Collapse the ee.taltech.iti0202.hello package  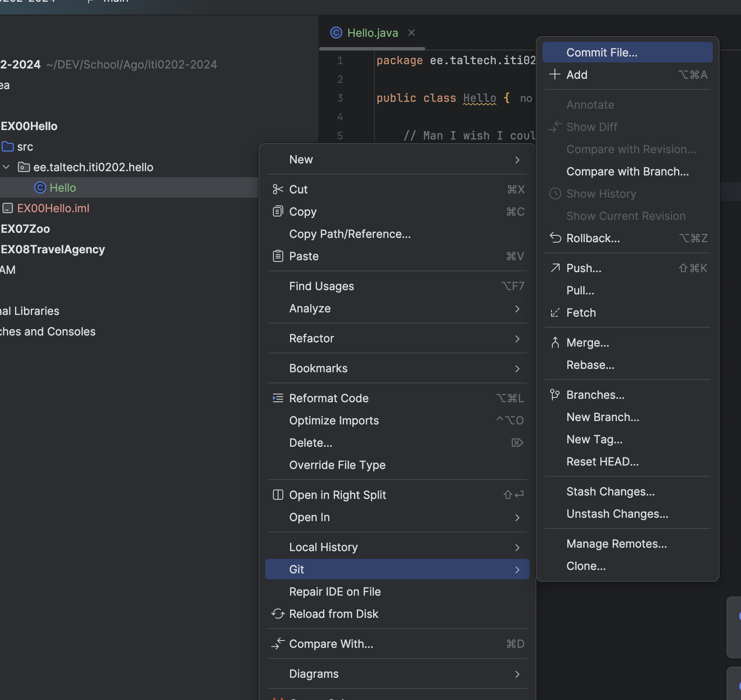(x=6, y=167)
